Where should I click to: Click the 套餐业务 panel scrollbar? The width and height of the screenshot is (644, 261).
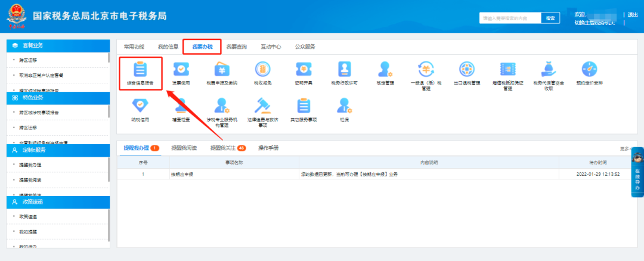(x=109, y=57)
